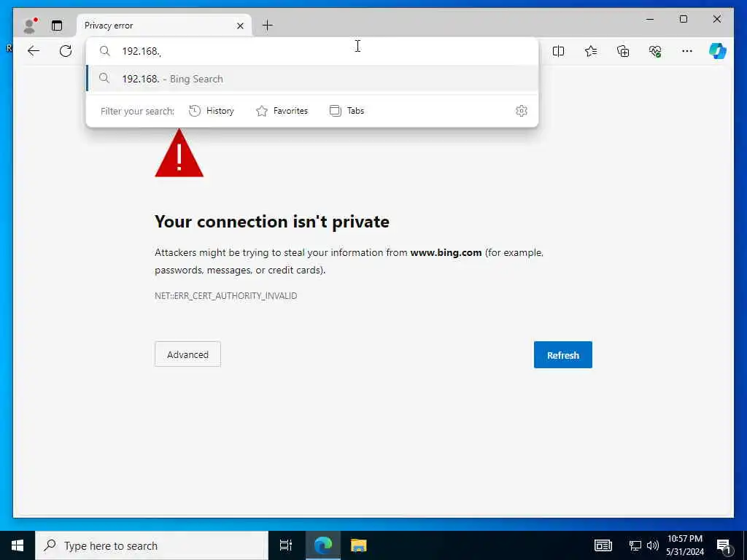Open volume control tray icon
747x560 pixels.
(x=653, y=545)
